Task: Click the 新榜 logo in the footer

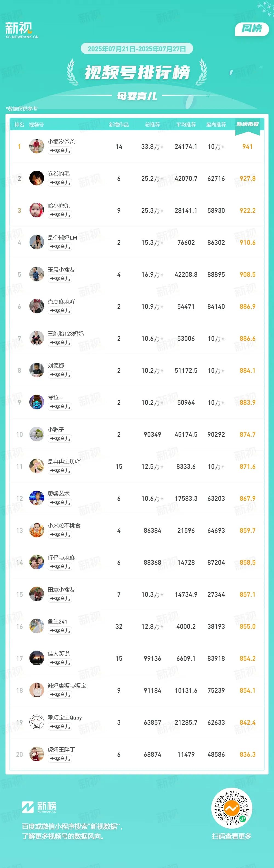Action: (x=39, y=807)
